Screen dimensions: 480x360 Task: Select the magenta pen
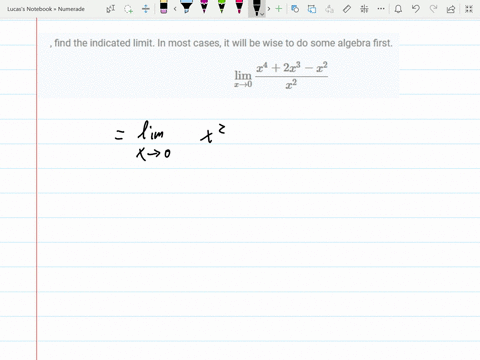(x=204, y=7)
